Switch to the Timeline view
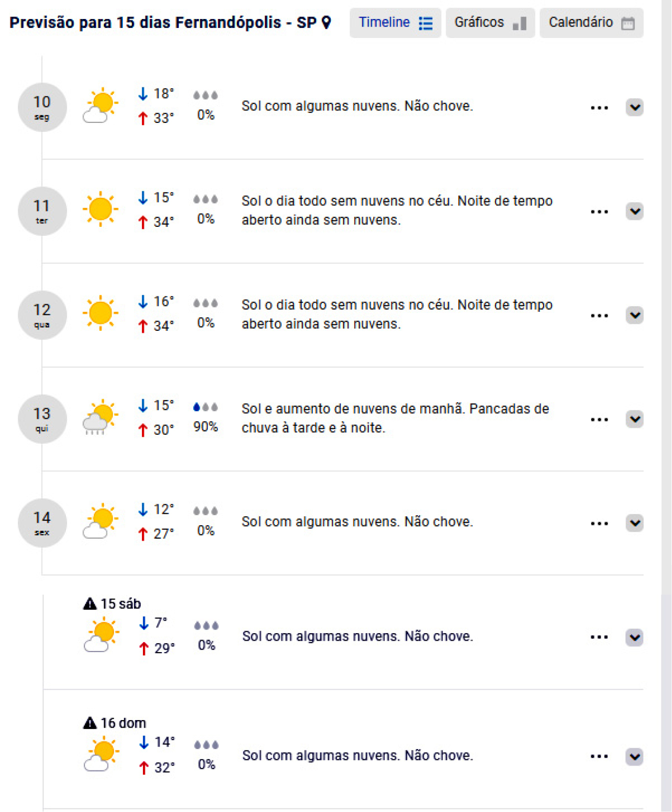The width and height of the screenshot is (672, 812). [x=395, y=23]
